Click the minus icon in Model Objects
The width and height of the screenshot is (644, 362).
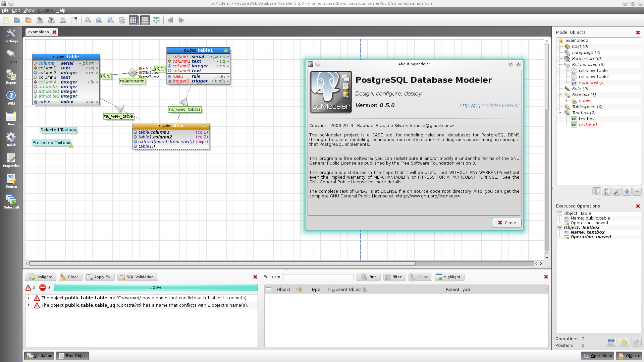[x=637, y=192]
